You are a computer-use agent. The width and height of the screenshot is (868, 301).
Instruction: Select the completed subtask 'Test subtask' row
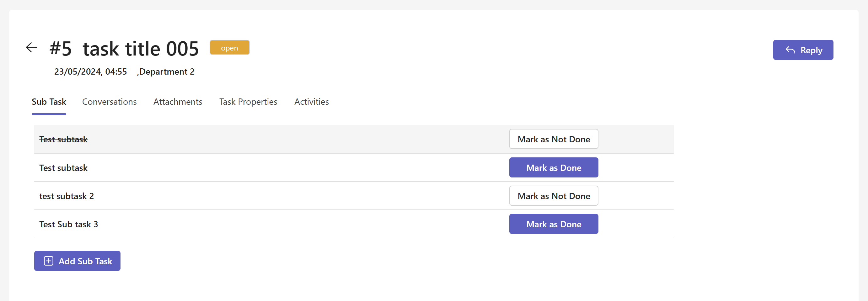(63, 139)
